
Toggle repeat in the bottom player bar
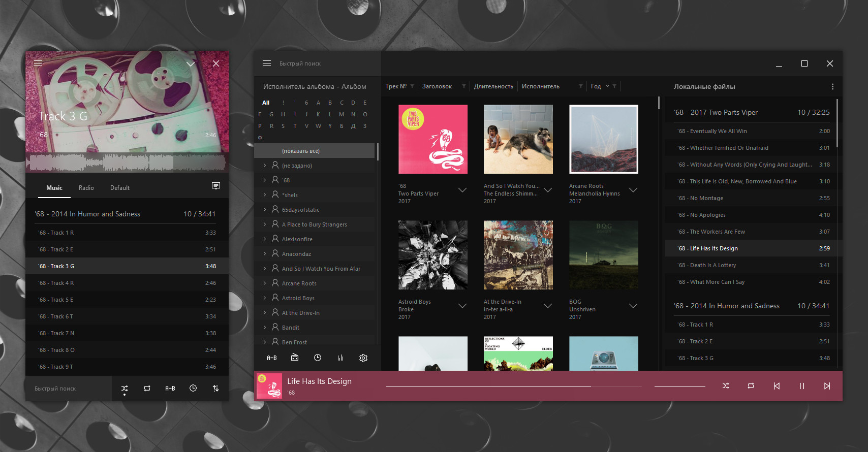[751, 386]
